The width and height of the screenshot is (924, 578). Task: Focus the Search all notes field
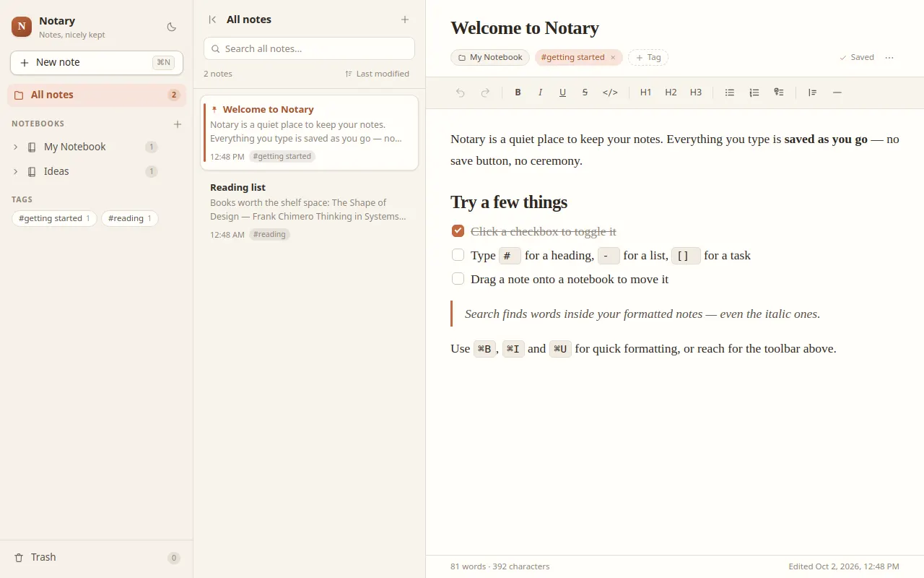click(309, 48)
